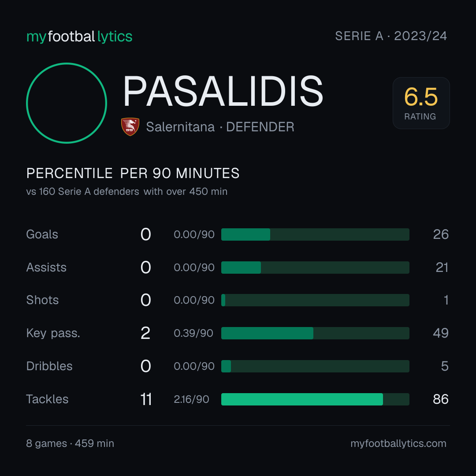Image resolution: width=476 pixels, height=476 pixels.
Task: Click the Tackles stat label
Action: pyautogui.click(x=47, y=399)
